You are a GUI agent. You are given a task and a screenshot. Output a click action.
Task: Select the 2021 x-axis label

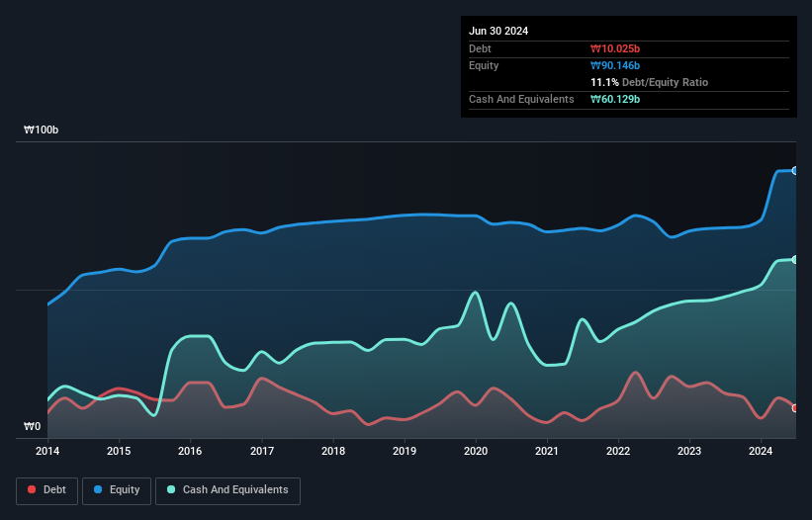547,451
